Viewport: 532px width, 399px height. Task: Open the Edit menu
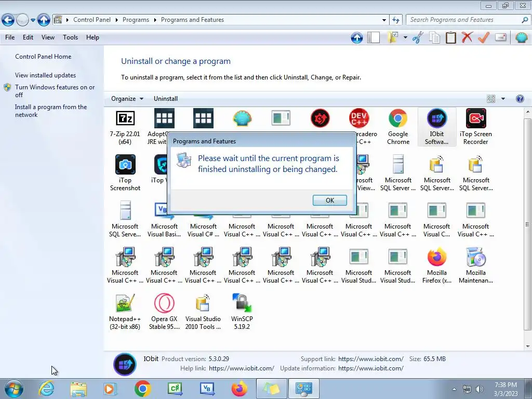(x=28, y=37)
